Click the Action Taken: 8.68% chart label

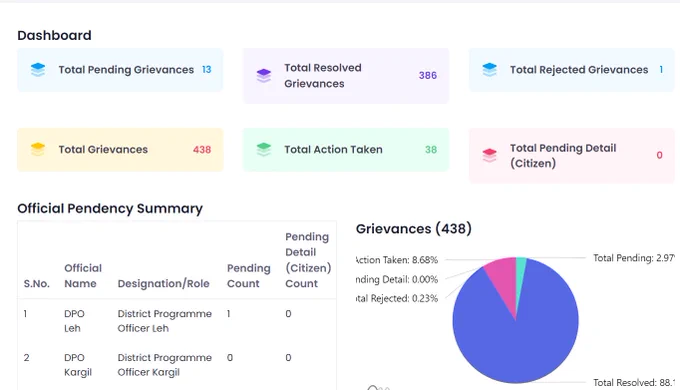point(397,260)
